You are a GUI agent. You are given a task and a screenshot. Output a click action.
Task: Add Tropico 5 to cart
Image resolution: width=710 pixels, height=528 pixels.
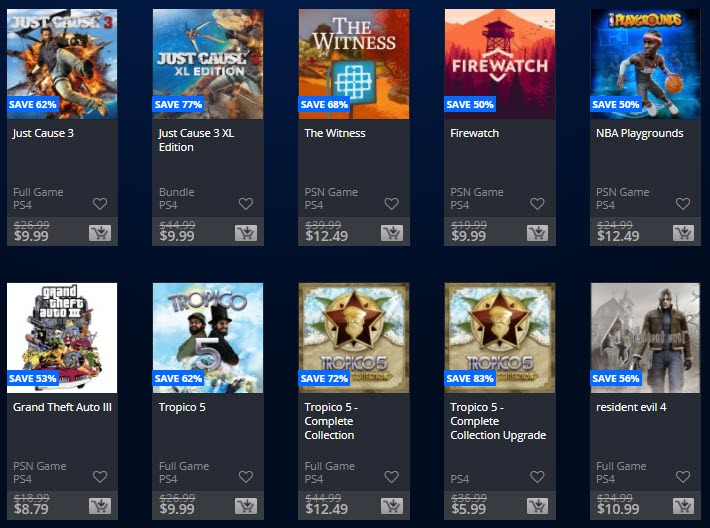click(246, 506)
